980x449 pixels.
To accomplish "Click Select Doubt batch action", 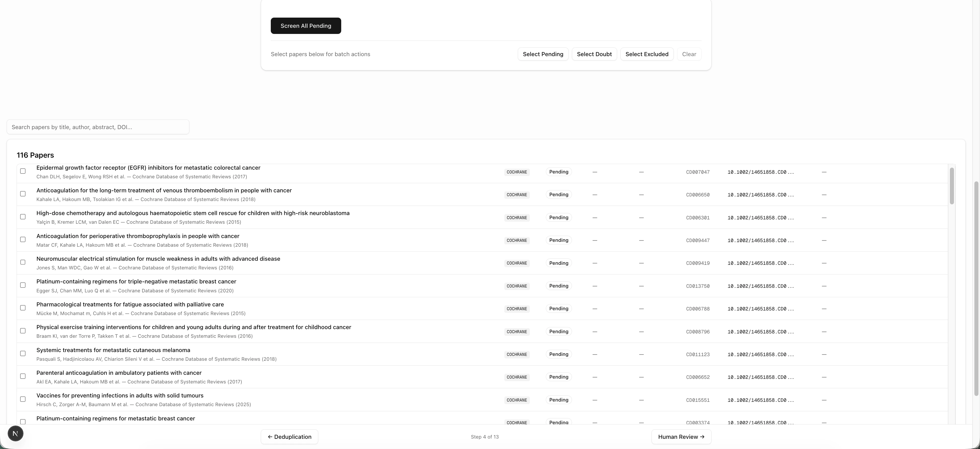I will click(x=594, y=54).
